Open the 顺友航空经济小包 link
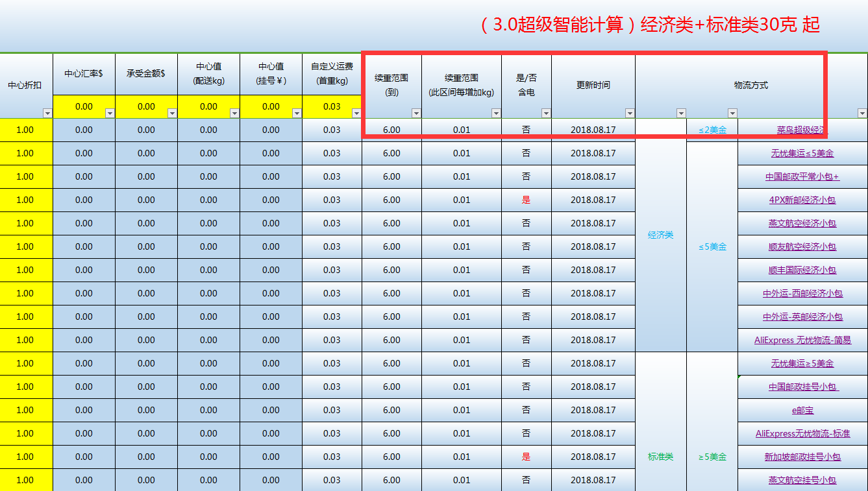The width and height of the screenshot is (868, 491). click(802, 247)
